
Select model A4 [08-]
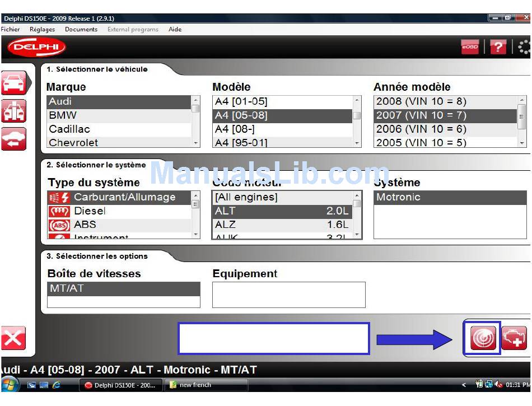tap(283, 129)
